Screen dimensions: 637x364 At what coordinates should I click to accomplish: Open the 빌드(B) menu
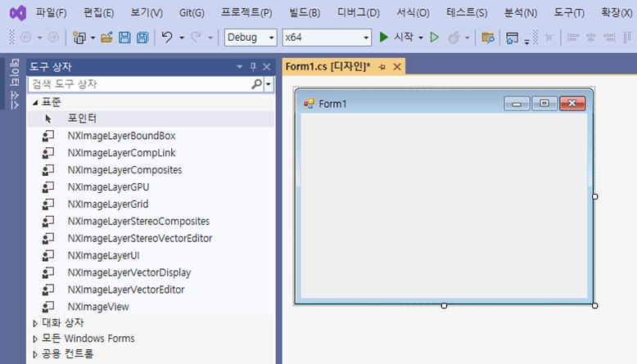pyautogui.click(x=305, y=12)
